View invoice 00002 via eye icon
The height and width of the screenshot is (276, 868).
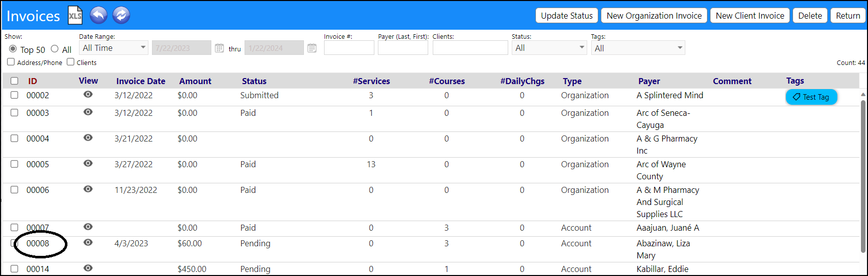(88, 95)
